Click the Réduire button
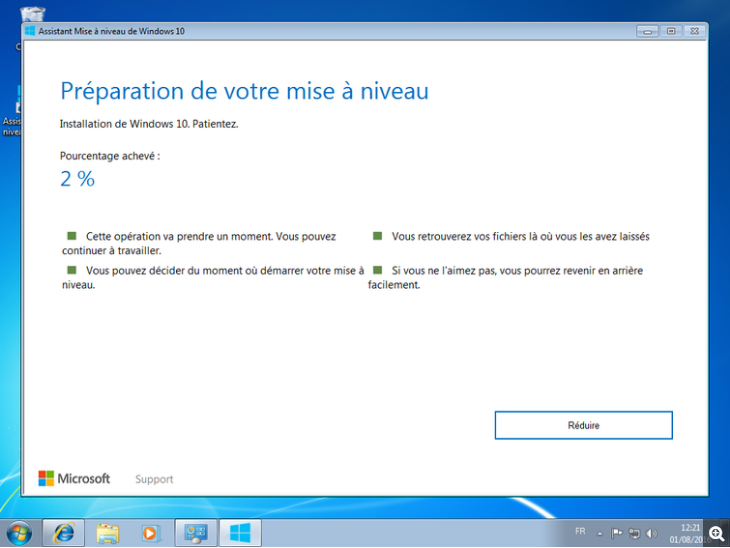This screenshot has width=730, height=548. pyautogui.click(x=583, y=425)
